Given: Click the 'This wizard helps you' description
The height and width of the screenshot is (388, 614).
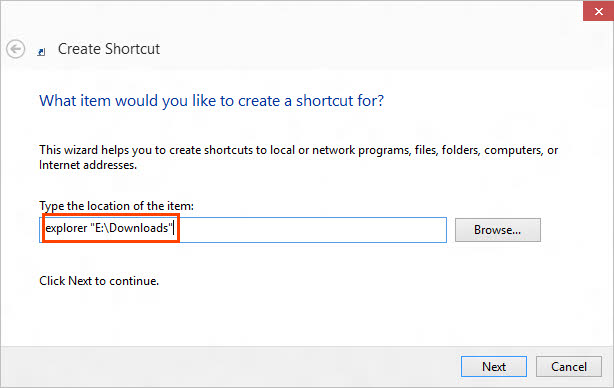Looking at the screenshot, I should tap(298, 157).
